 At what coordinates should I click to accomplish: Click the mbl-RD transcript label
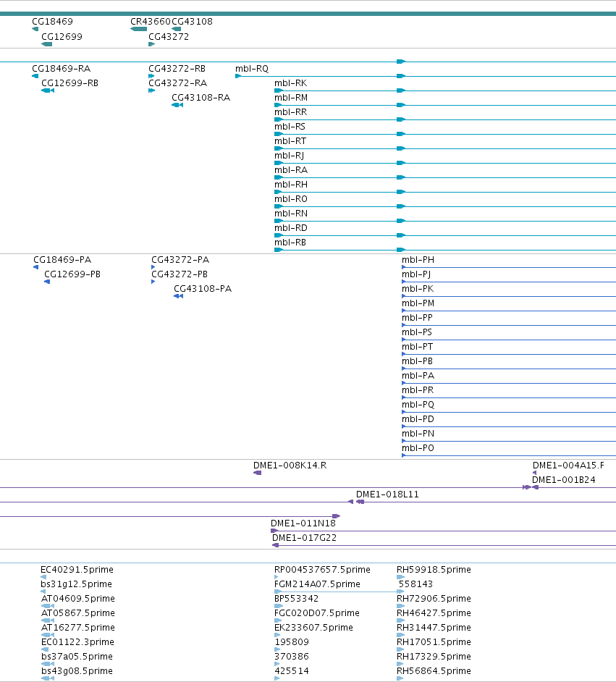291,227
